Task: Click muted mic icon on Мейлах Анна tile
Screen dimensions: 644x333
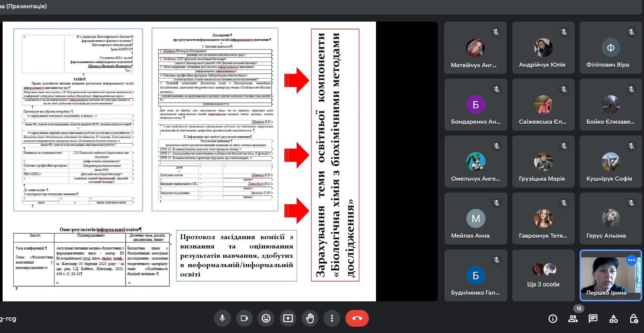Action: [x=496, y=203]
